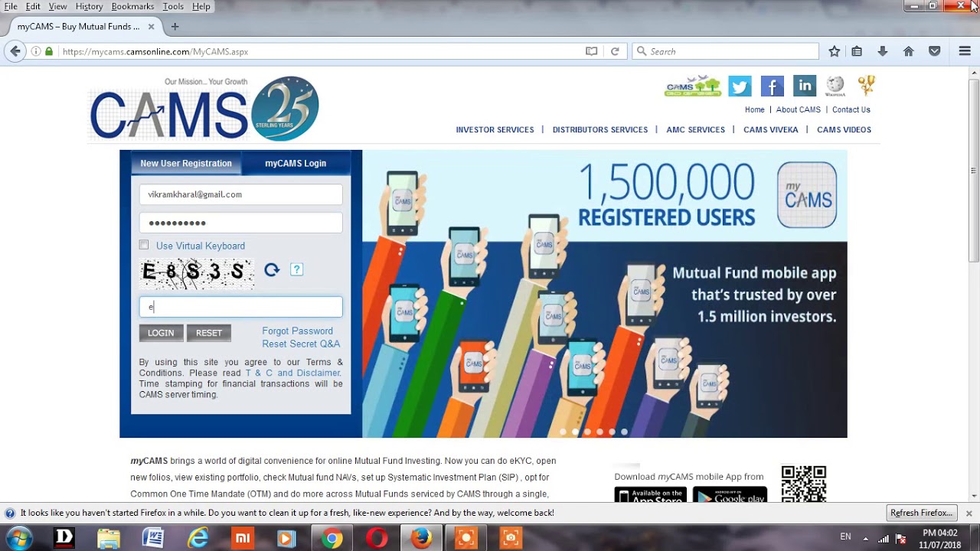This screenshot has height=551, width=980.
Task: Click the captcha text input field
Action: coord(240,307)
